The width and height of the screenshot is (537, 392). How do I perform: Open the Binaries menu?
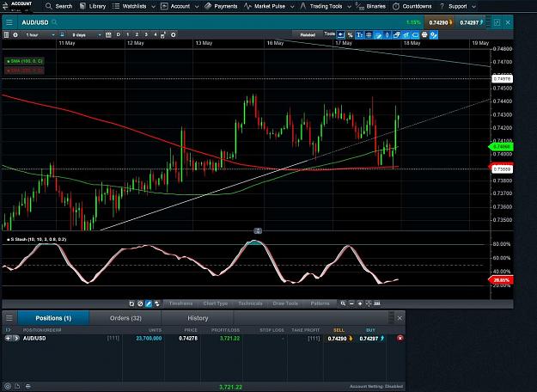pos(371,6)
